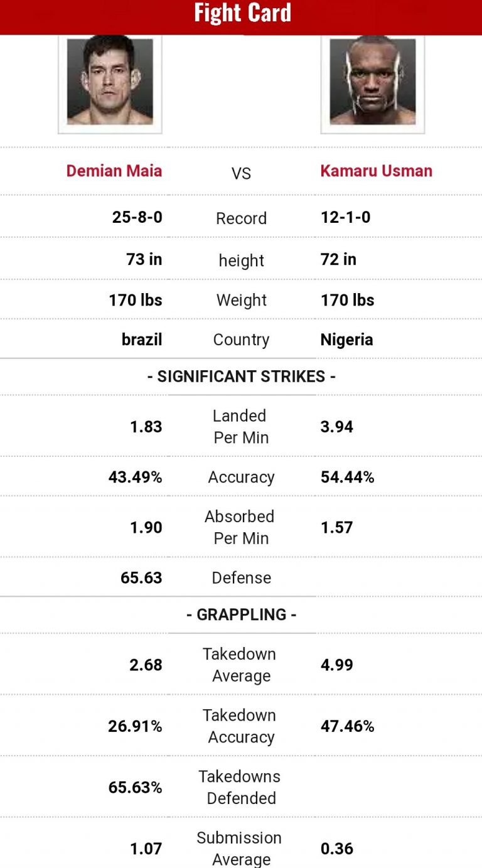Click Demian Maia's fighter photo

point(110,82)
